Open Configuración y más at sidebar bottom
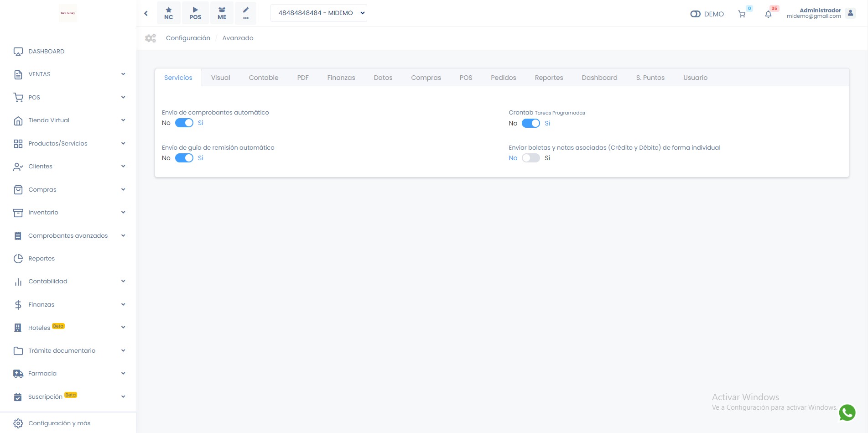The width and height of the screenshot is (868, 433). [59, 423]
